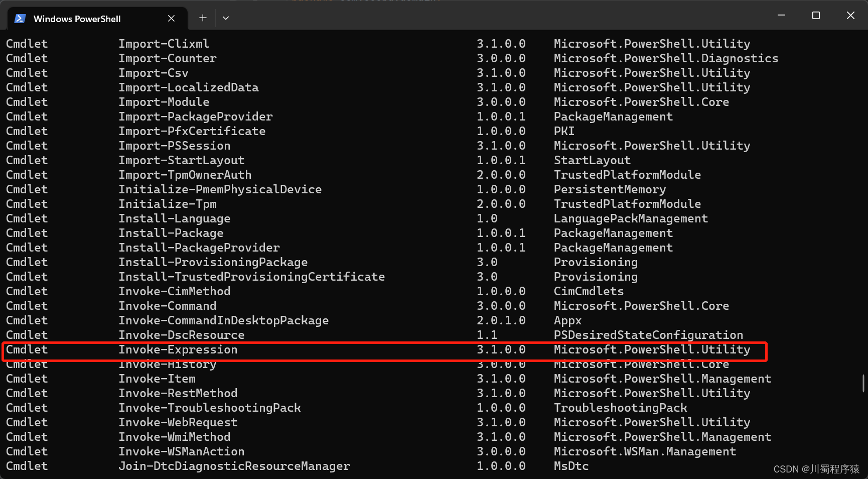
Task: Close the Windows PowerShell tab
Action: pos(171,19)
